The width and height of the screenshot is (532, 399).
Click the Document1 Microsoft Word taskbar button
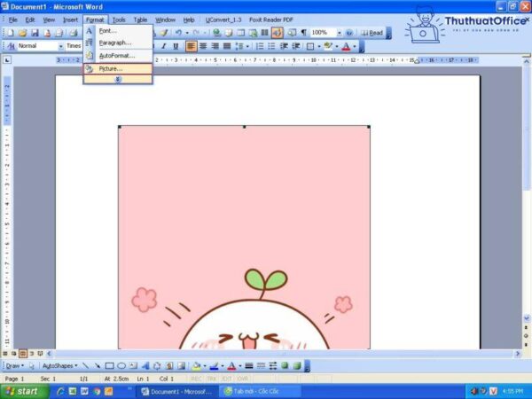(177, 392)
